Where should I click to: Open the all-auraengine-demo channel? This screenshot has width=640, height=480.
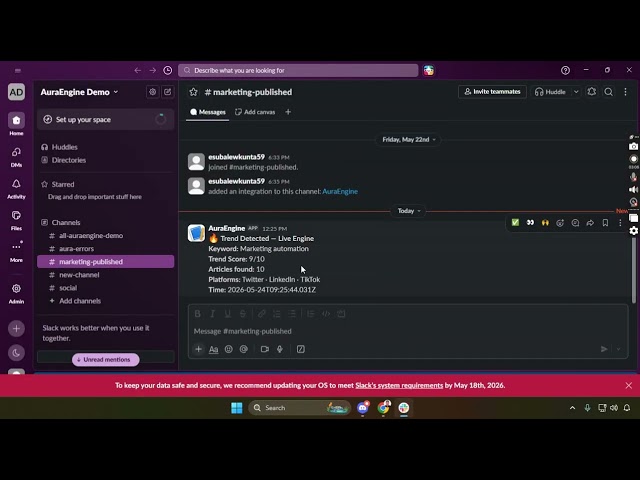(106, 236)
